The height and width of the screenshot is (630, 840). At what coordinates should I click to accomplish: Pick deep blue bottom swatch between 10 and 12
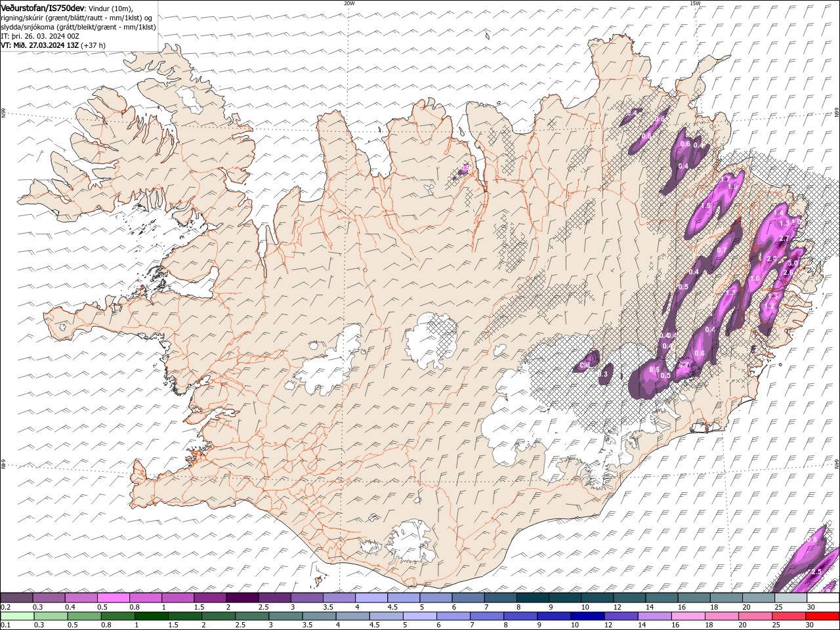(587, 616)
